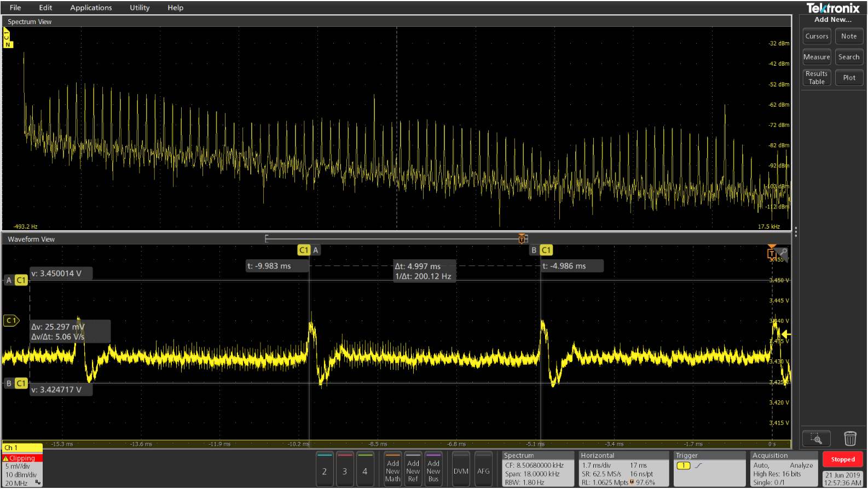
Task: Open the Applications menu
Action: pyautogui.click(x=91, y=8)
